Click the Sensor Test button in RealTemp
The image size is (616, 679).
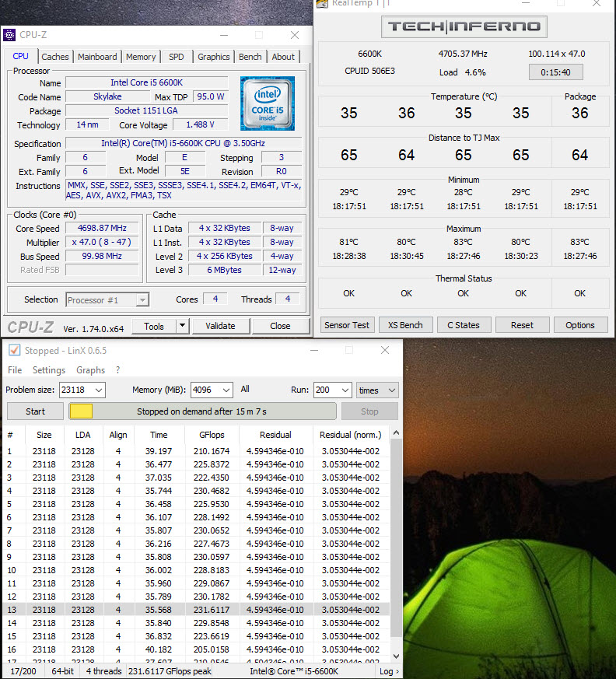347,325
